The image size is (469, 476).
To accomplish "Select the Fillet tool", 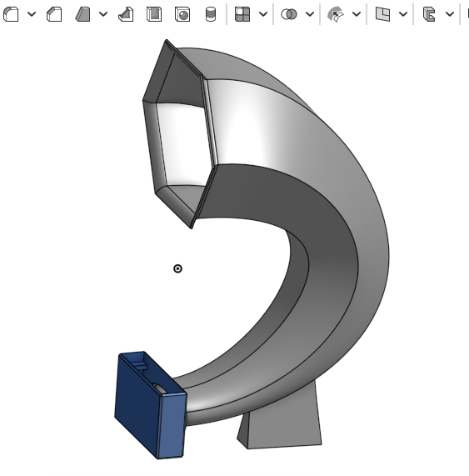I will (11, 14).
